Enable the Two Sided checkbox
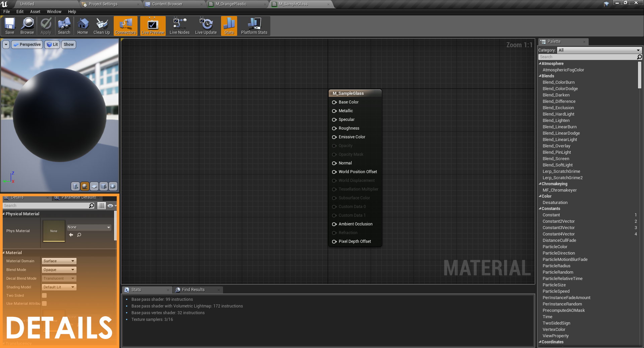 (44, 295)
